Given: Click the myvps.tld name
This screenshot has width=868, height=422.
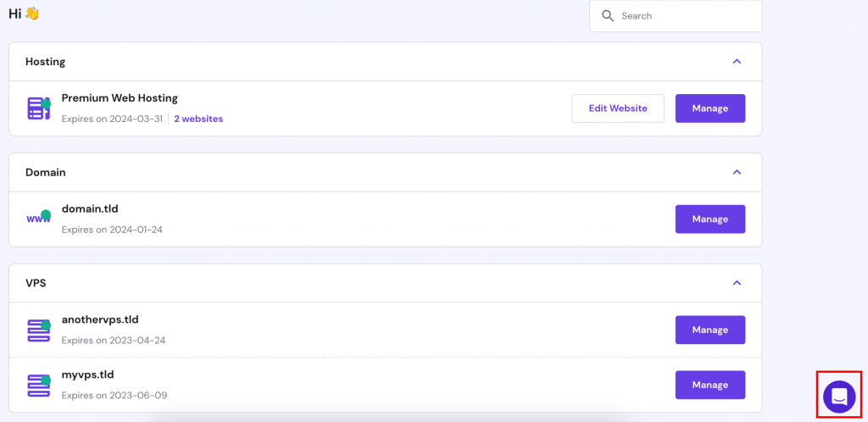Looking at the screenshot, I should point(87,375).
